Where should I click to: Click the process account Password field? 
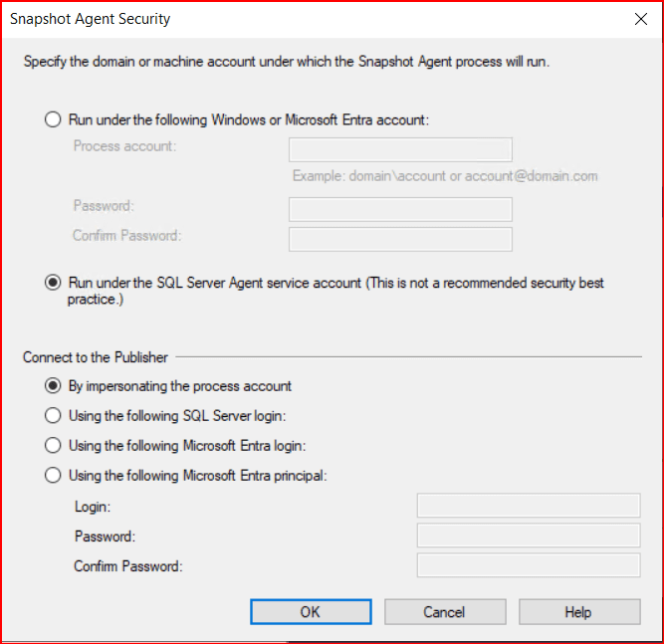tap(400, 209)
